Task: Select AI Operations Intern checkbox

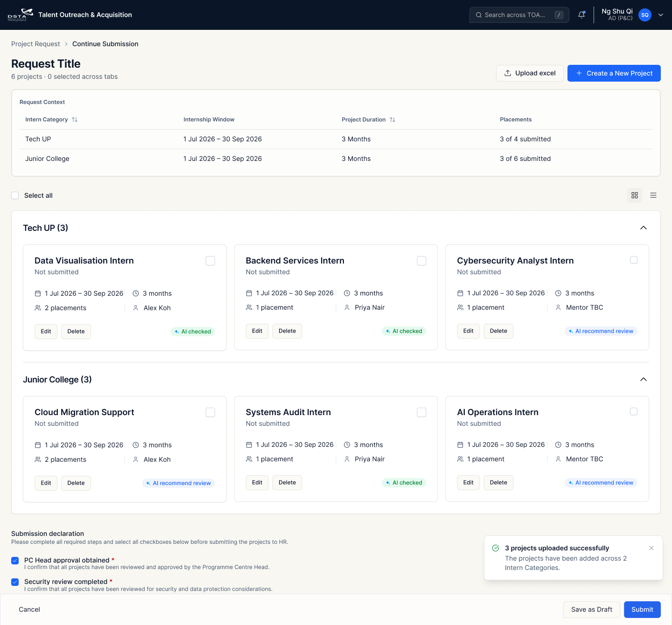Action: pos(634,411)
